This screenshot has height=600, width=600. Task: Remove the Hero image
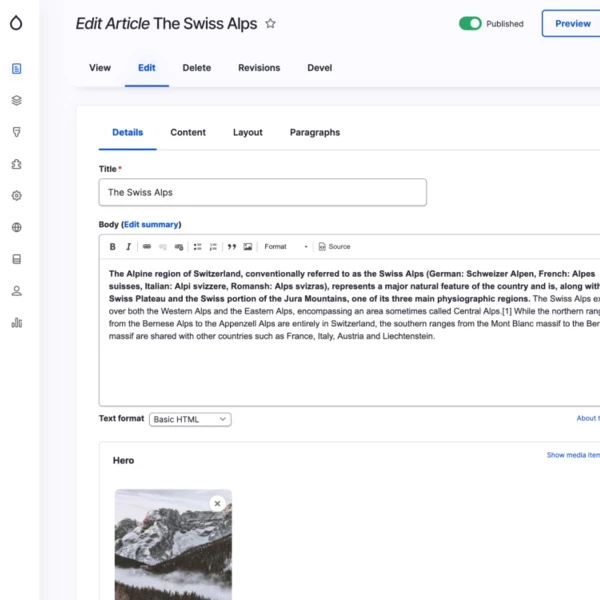(217, 504)
